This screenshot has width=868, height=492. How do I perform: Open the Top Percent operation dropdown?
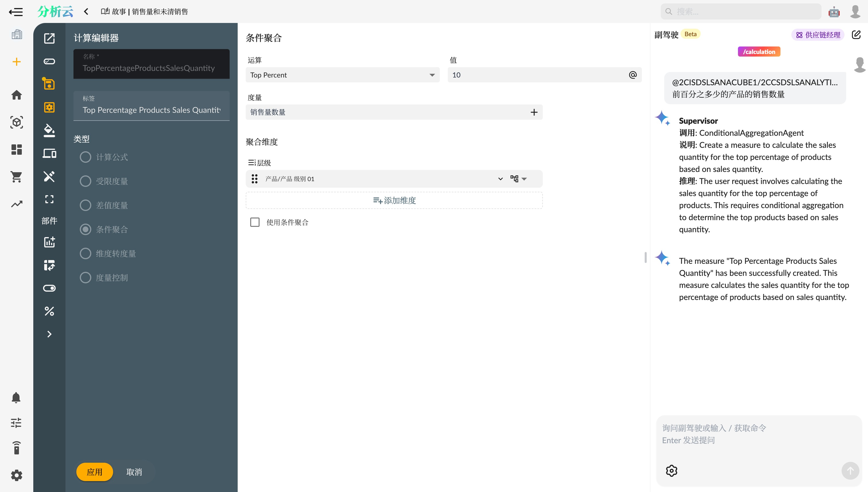click(x=342, y=75)
